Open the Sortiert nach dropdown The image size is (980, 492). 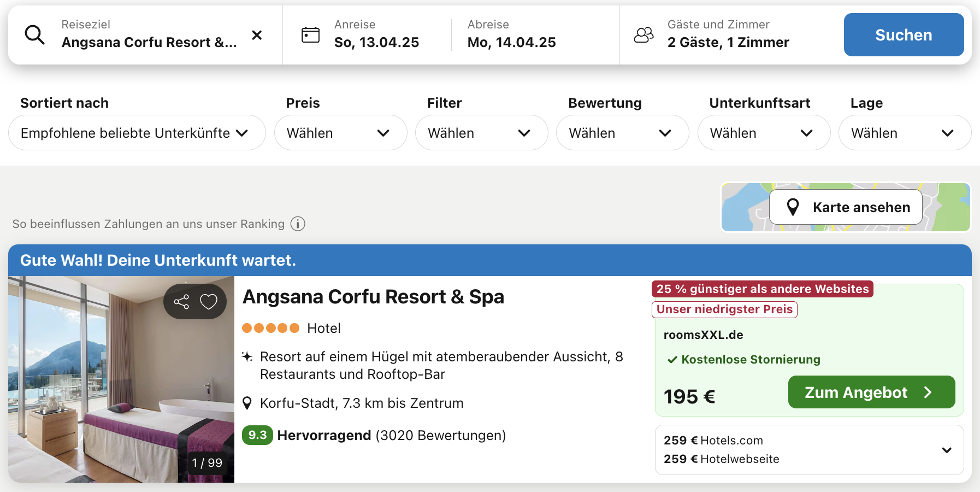pos(137,133)
